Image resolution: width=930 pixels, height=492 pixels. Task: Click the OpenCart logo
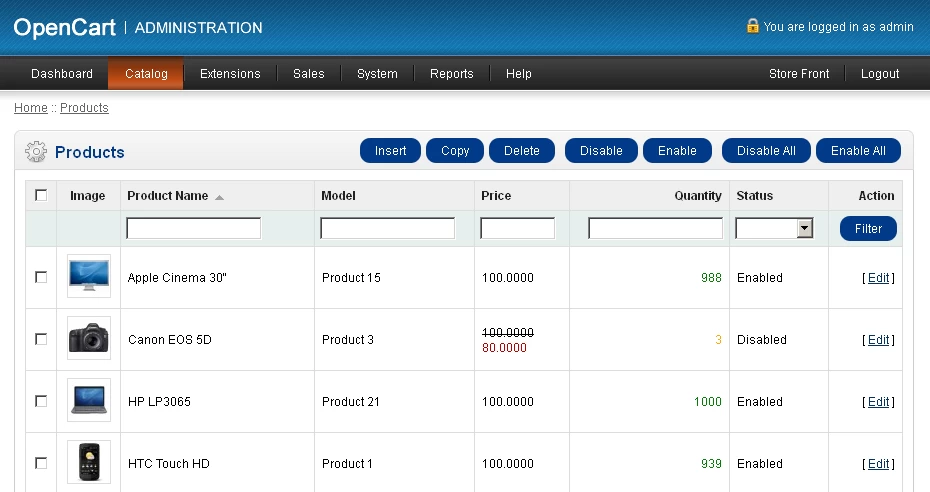64,27
